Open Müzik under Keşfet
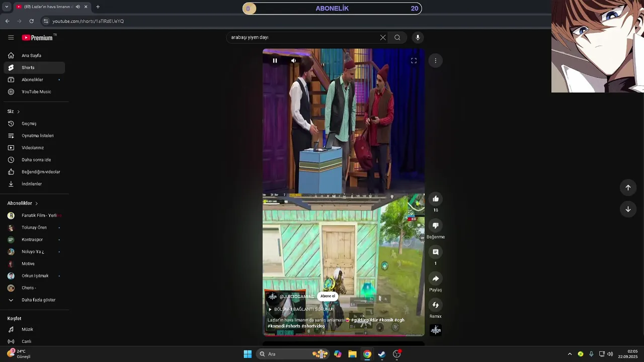This screenshot has width=644, height=362. (x=34, y=329)
